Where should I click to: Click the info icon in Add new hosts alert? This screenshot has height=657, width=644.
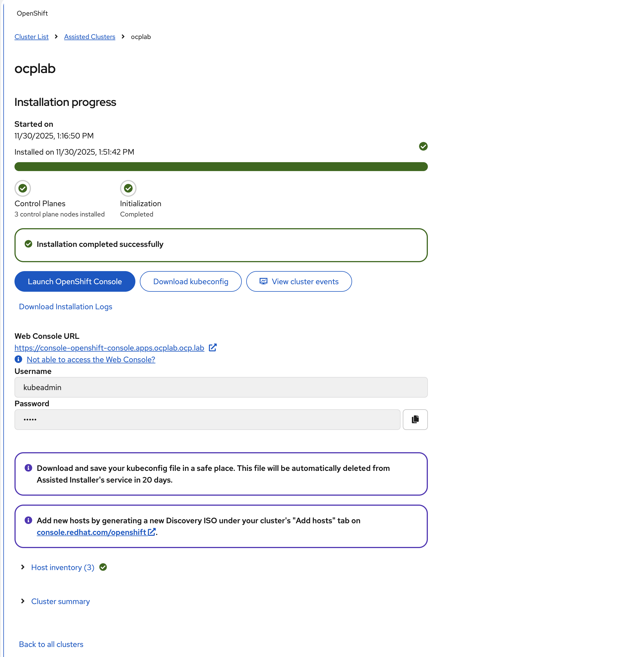tap(28, 520)
